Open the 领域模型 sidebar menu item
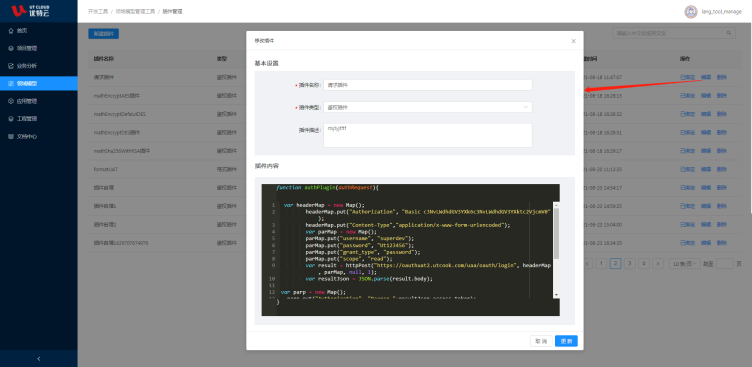 pos(39,83)
